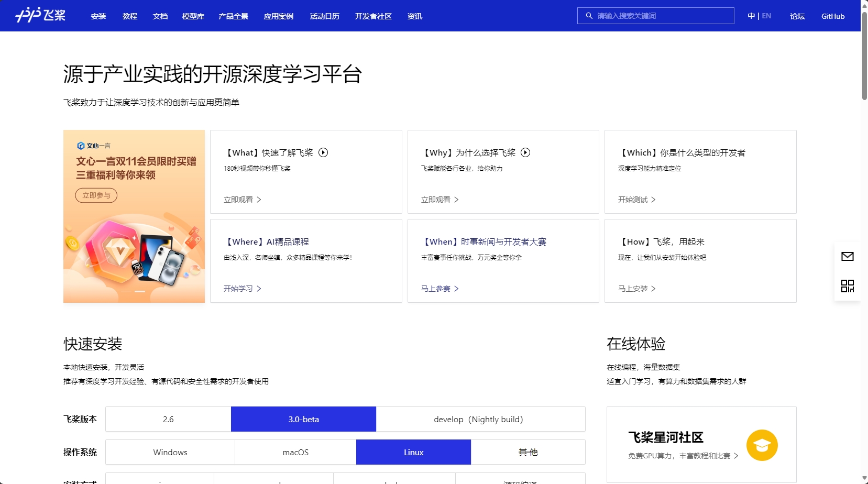Open the QR code icon on right sidebar

[x=847, y=285]
